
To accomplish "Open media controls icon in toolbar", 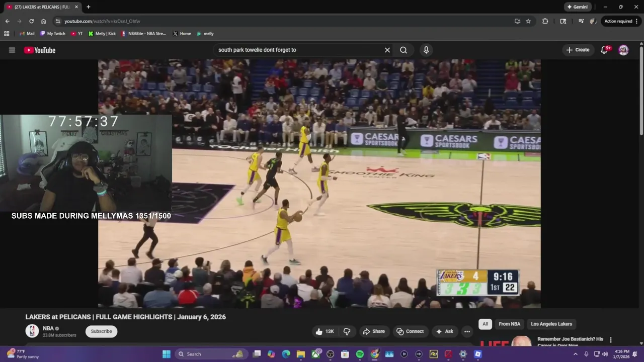I will point(581,21).
